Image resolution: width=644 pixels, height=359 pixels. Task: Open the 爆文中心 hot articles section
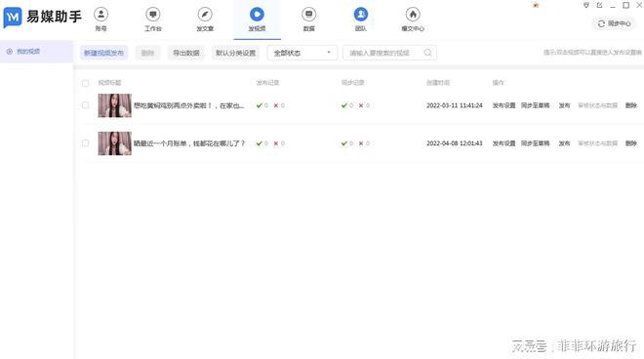click(x=413, y=20)
